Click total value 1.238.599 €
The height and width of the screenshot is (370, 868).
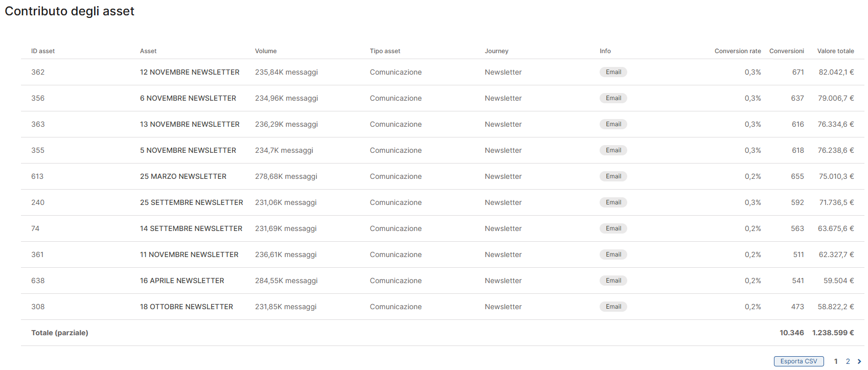pyautogui.click(x=833, y=333)
